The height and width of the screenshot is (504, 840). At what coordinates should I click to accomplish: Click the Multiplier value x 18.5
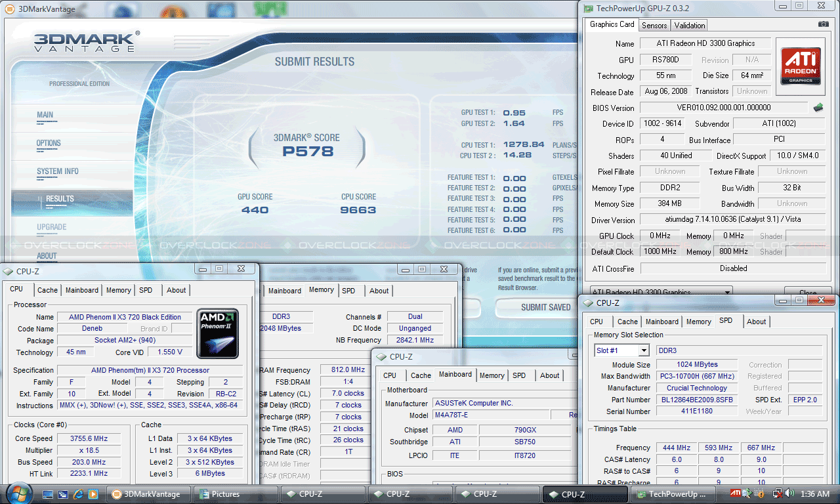(89, 450)
